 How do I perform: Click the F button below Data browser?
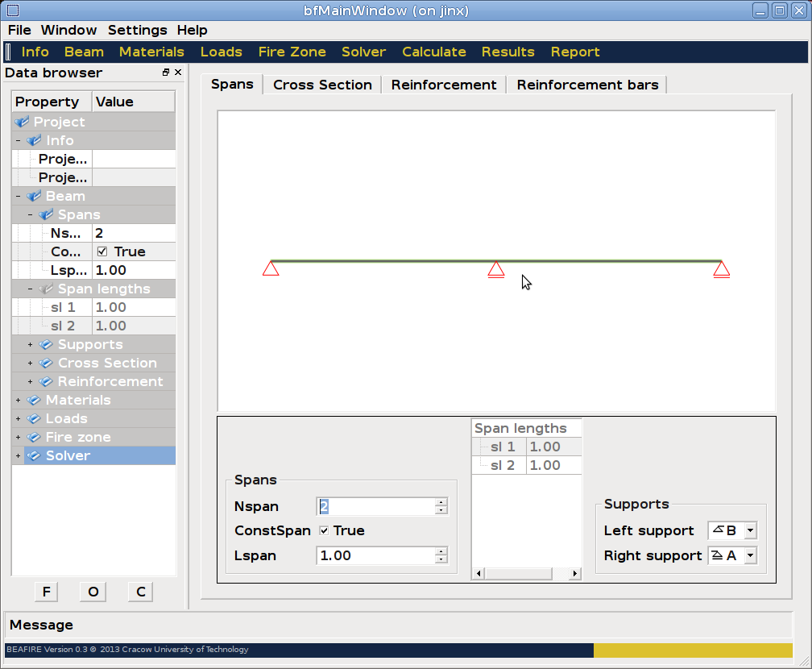point(46,592)
